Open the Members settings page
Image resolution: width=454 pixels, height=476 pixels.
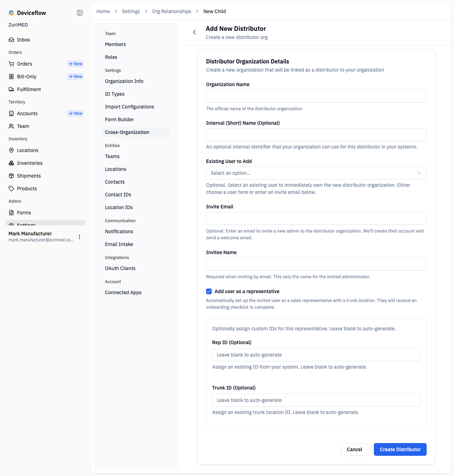tap(136, 44)
